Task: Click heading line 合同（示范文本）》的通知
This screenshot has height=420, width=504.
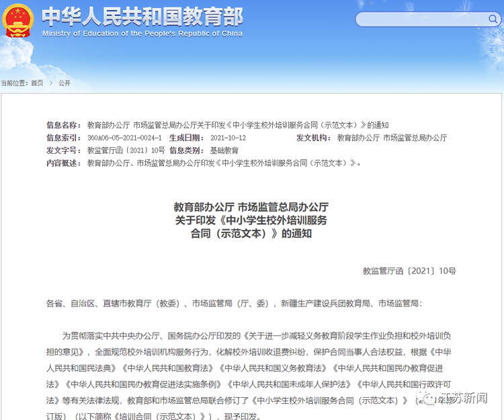Action: [251, 233]
